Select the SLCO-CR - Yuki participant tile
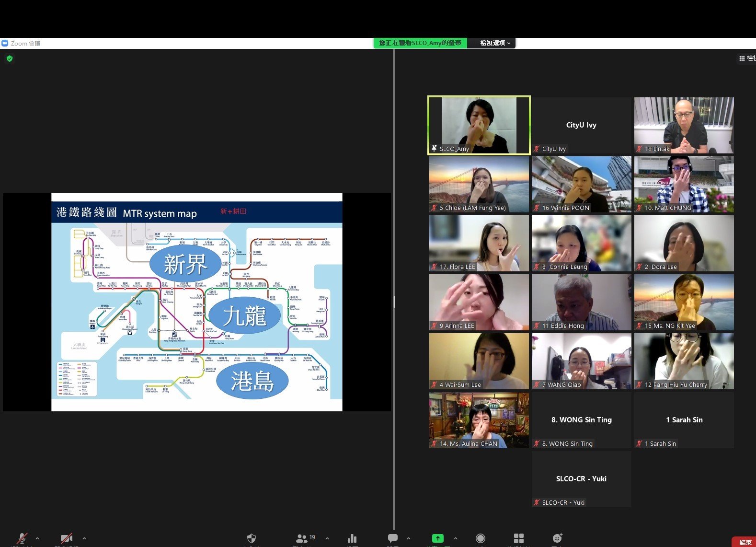This screenshot has width=756, height=547. (x=581, y=479)
